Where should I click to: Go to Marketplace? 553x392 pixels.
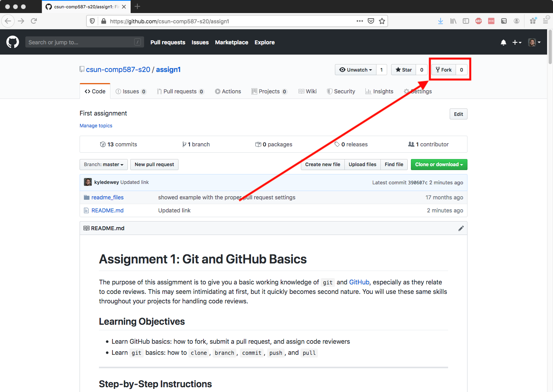click(x=232, y=42)
